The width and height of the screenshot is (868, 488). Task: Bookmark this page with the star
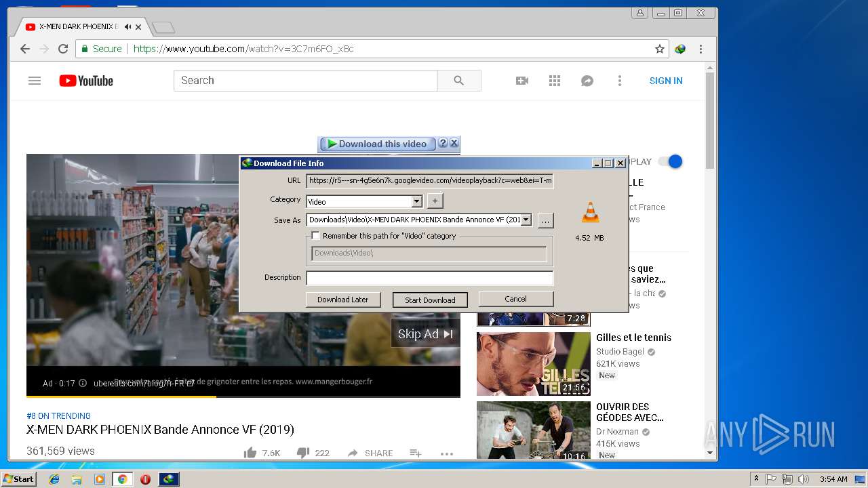pos(659,49)
